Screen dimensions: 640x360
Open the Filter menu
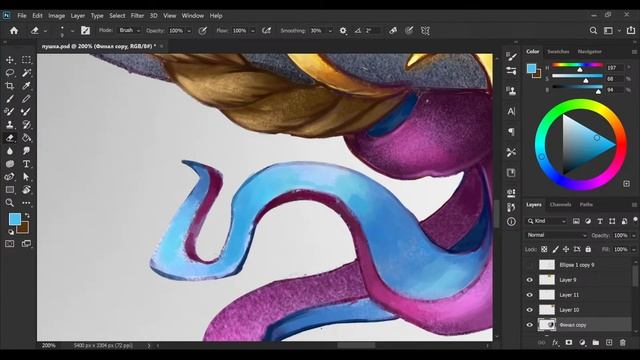coord(137,16)
